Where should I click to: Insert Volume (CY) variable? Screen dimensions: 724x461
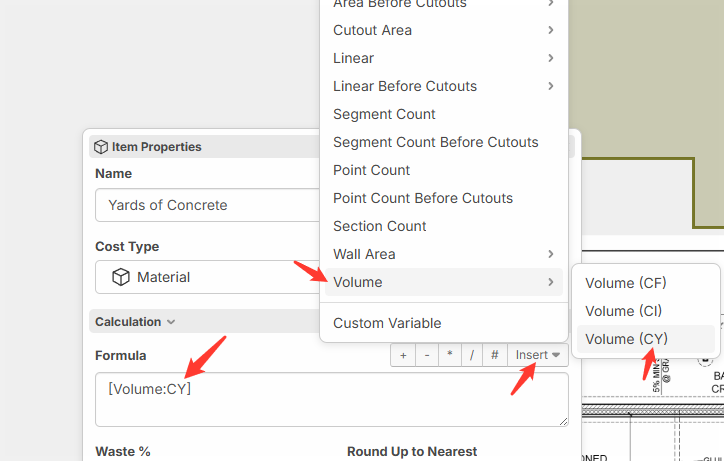(646, 339)
